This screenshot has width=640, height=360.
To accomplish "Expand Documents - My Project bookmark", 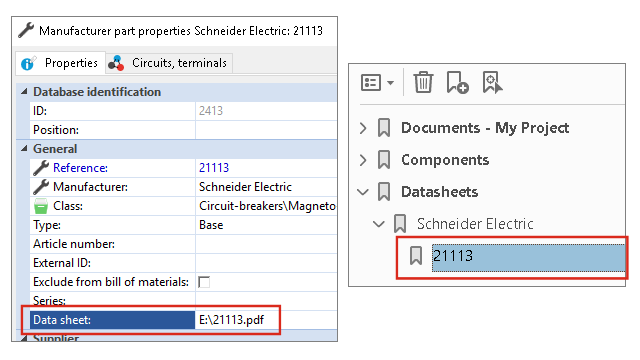I will [x=363, y=128].
